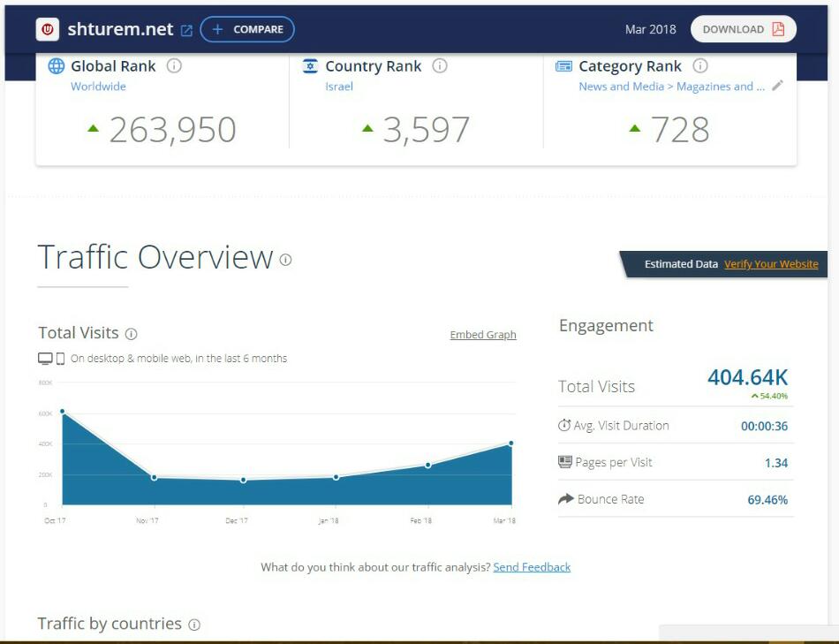Click the Global Rank globe icon

pos(57,66)
